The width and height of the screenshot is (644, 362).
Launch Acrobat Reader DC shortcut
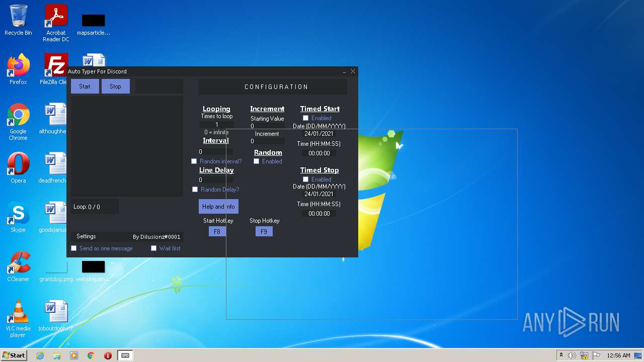point(56,23)
